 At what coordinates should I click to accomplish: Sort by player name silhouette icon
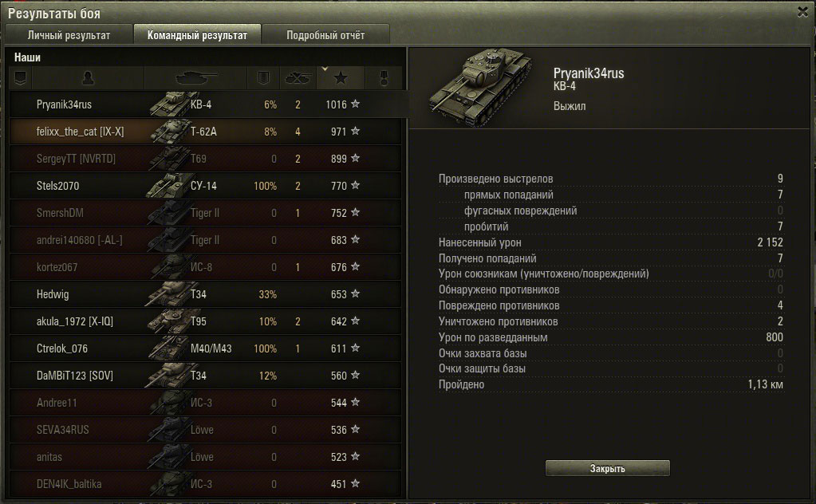click(88, 78)
